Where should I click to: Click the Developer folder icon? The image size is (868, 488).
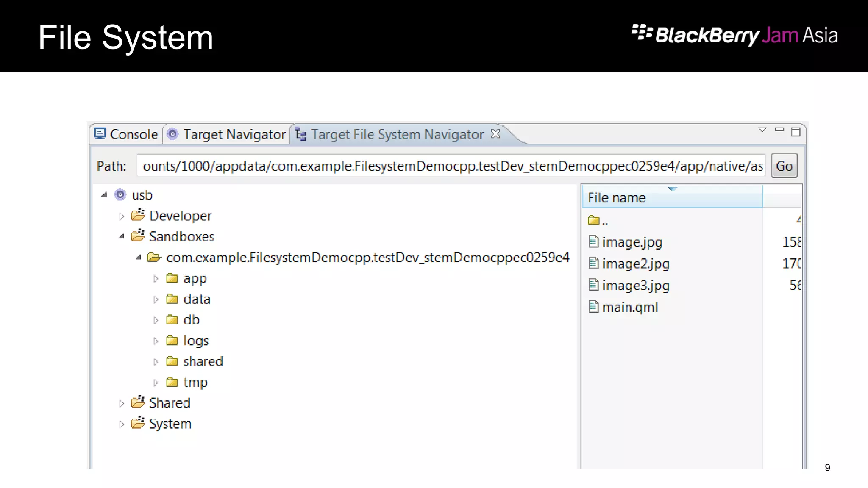tap(138, 215)
